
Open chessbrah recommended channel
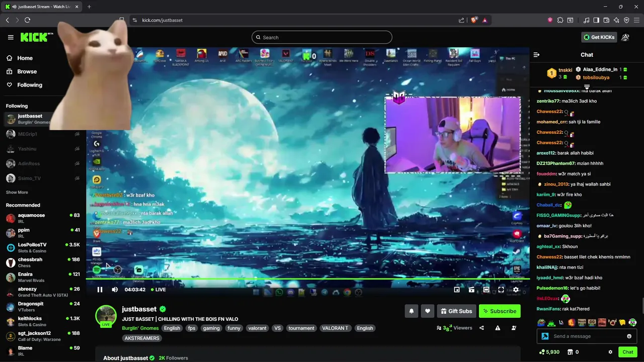(x=43, y=262)
